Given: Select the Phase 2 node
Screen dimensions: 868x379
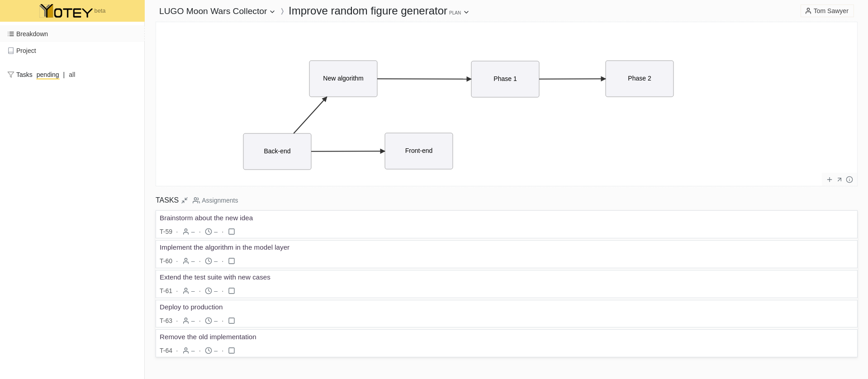Looking at the screenshot, I should [x=640, y=79].
